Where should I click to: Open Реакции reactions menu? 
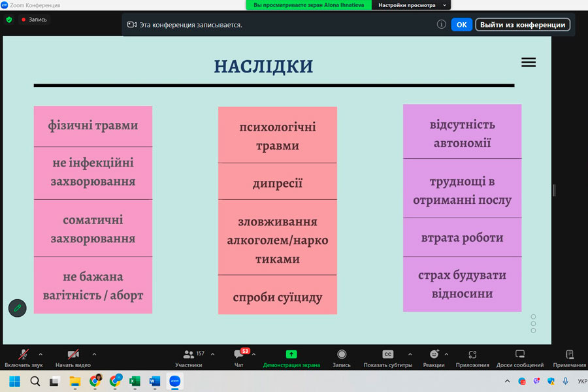pyautogui.click(x=434, y=357)
